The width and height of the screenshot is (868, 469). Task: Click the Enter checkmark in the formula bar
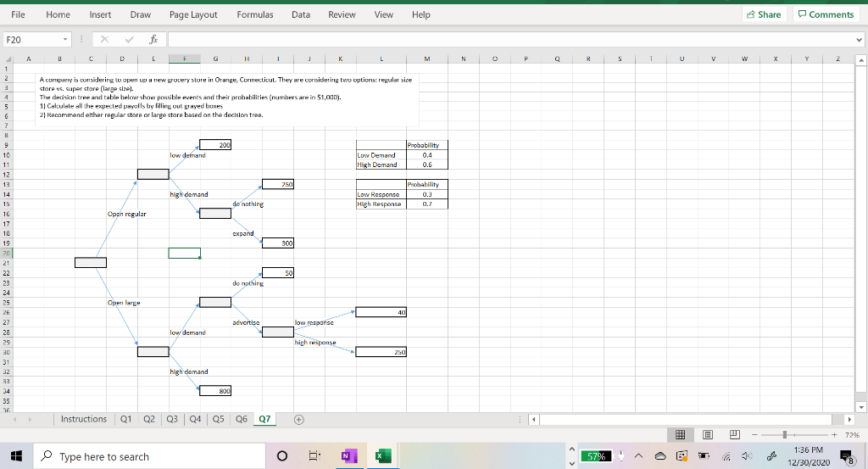(x=129, y=39)
